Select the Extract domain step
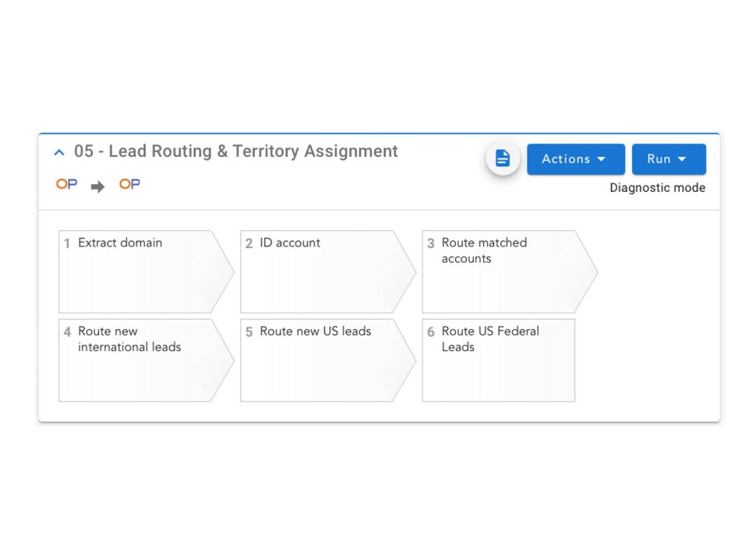The height and width of the screenshot is (556, 756). [x=140, y=271]
